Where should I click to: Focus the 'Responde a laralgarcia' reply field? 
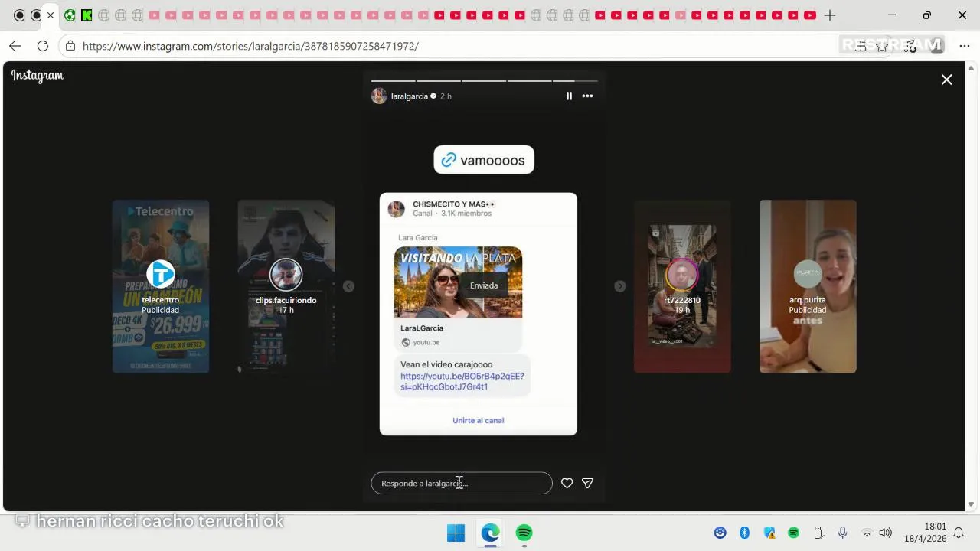click(462, 483)
